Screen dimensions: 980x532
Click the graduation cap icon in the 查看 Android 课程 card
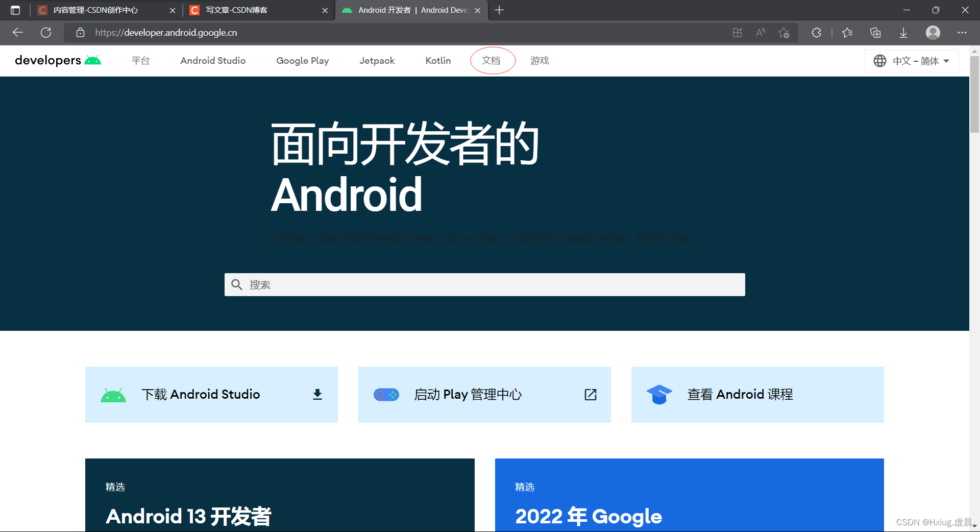pos(659,394)
